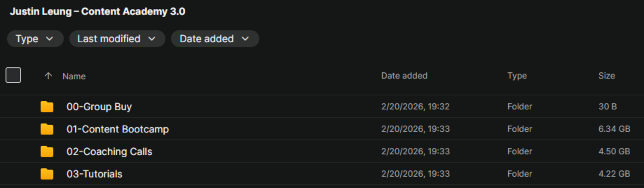644x188 pixels.
Task: Click the Justin Leung Content Academy title
Action: click(x=97, y=11)
